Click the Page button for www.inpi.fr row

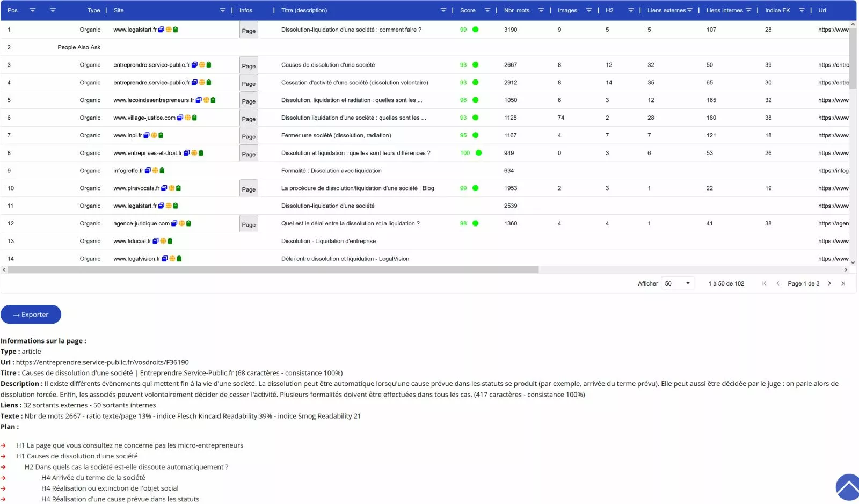pyautogui.click(x=249, y=136)
